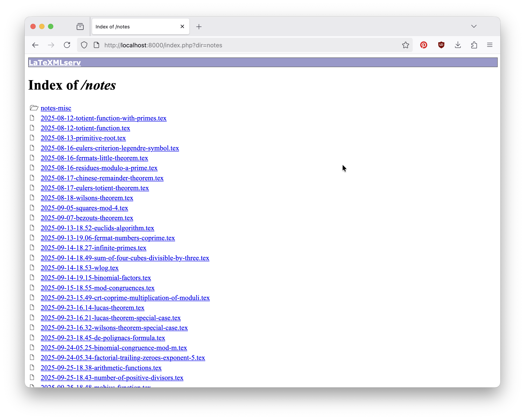Image resolution: width=525 pixels, height=420 pixels.
Task: Expand the list all tabs chevron
Action: (474, 26)
